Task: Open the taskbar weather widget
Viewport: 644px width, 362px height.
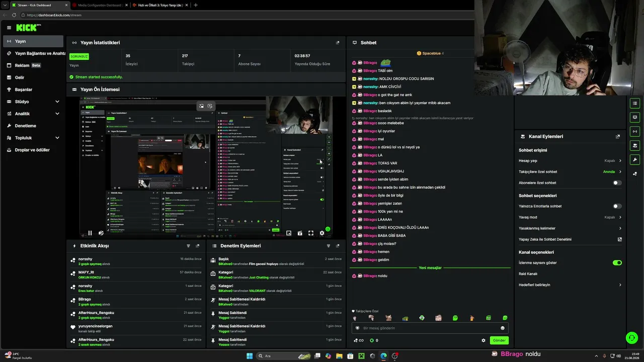Action: pos(18,356)
